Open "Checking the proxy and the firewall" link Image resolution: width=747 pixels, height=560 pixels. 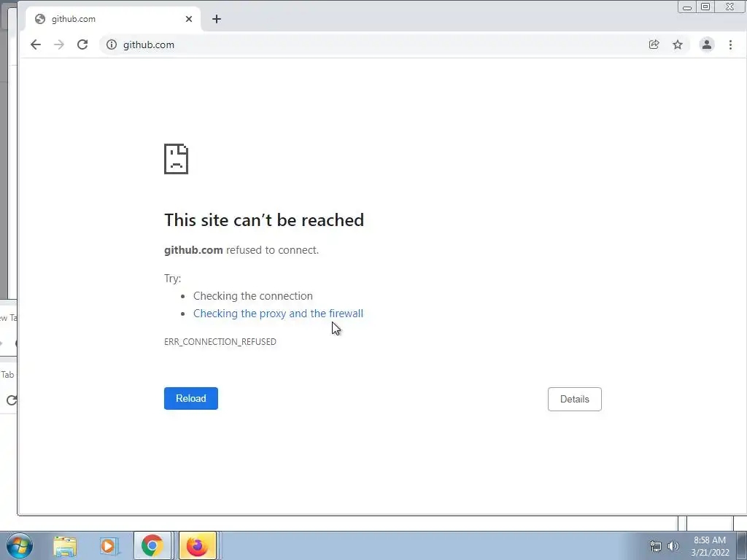(x=278, y=314)
